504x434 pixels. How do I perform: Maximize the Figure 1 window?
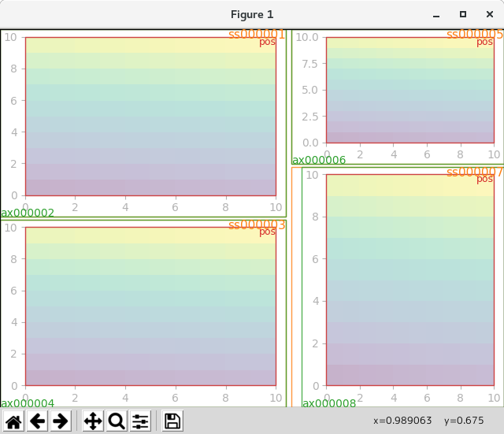tap(463, 14)
